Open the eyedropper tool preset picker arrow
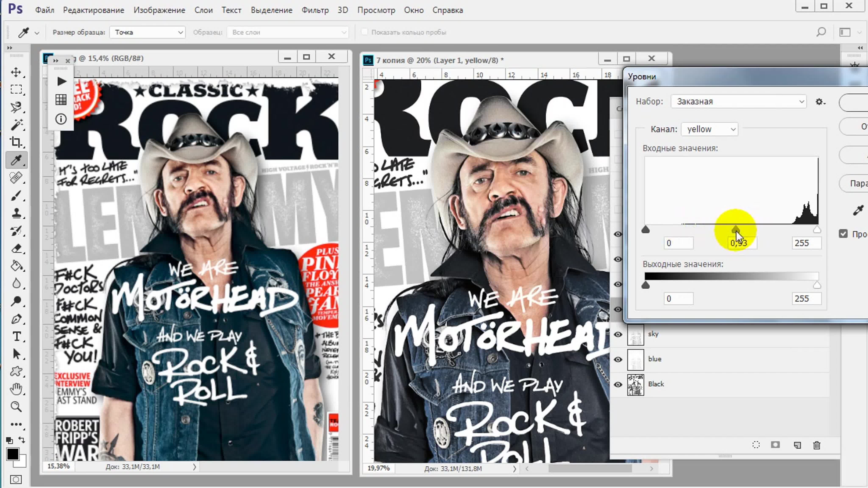This screenshot has height=488, width=868. [37, 33]
